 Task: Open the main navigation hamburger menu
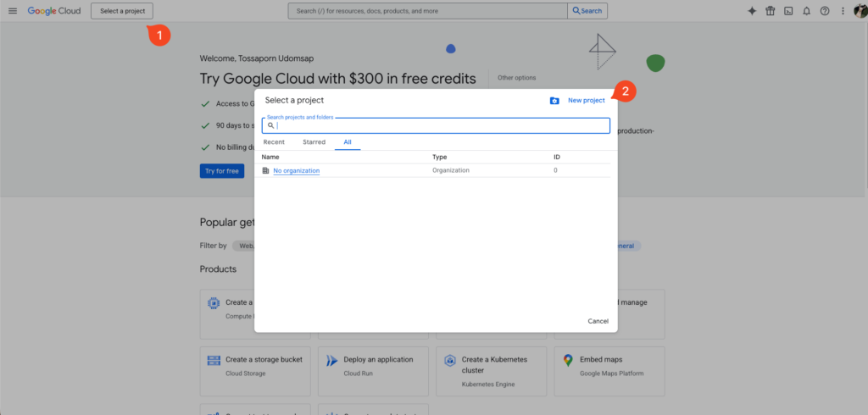coord(12,11)
